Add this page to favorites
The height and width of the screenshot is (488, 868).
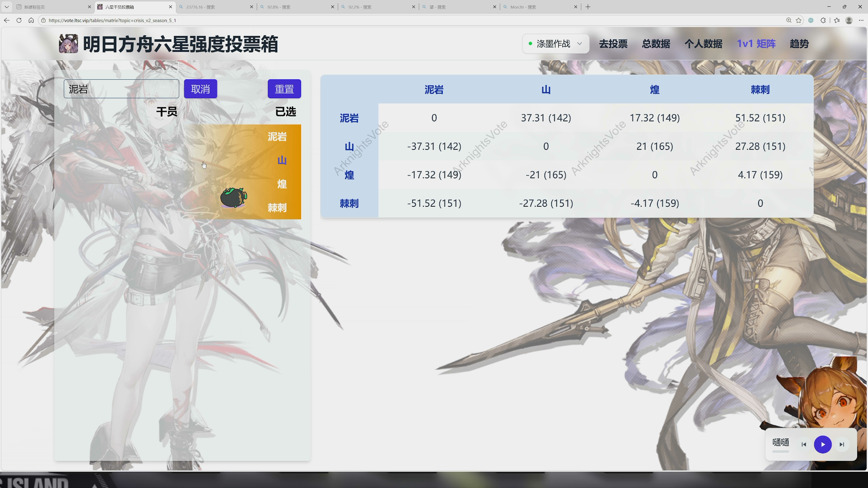point(798,20)
